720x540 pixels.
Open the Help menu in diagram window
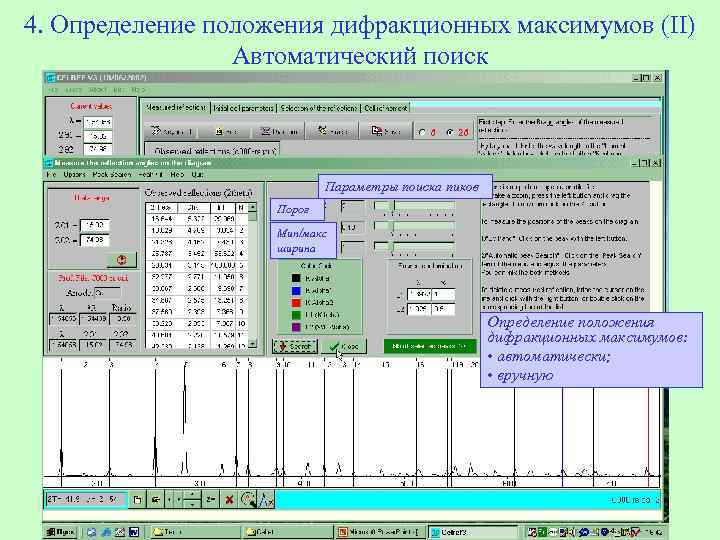point(177,174)
